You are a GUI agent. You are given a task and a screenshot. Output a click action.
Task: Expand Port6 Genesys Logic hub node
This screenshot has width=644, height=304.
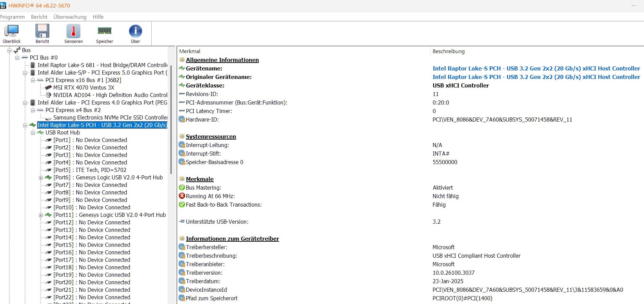point(41,177)
